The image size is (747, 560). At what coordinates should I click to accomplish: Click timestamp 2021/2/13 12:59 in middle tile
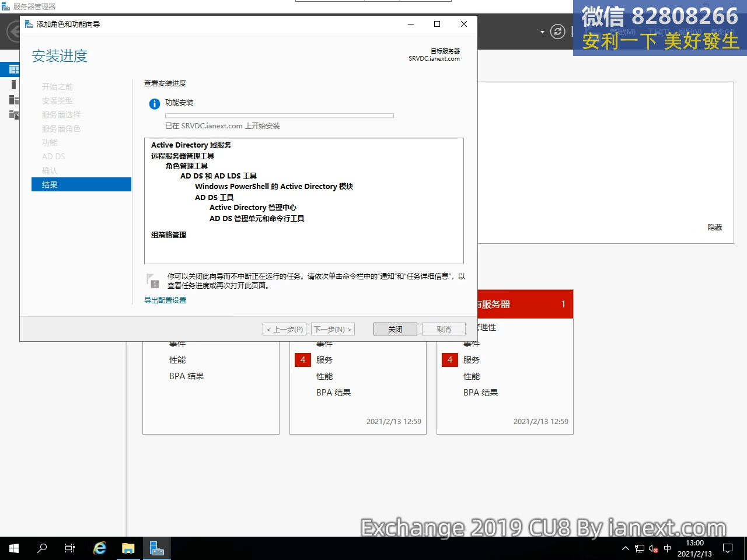click(x=394, y=421)
